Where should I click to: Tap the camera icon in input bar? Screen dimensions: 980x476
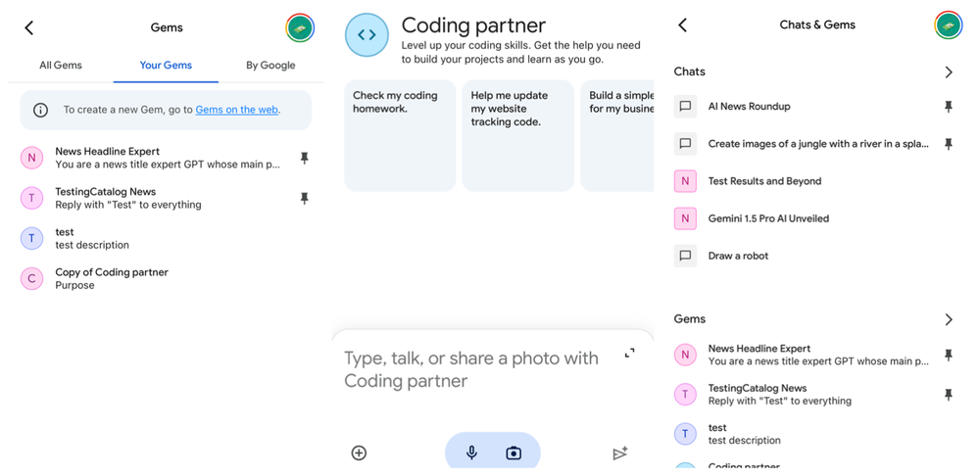[514, 452]
